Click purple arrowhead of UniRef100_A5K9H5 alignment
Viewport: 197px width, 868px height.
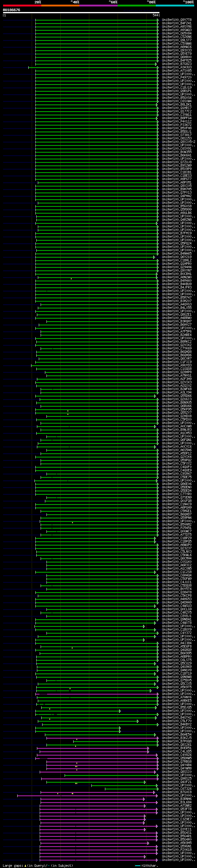[x=148, y=843]
